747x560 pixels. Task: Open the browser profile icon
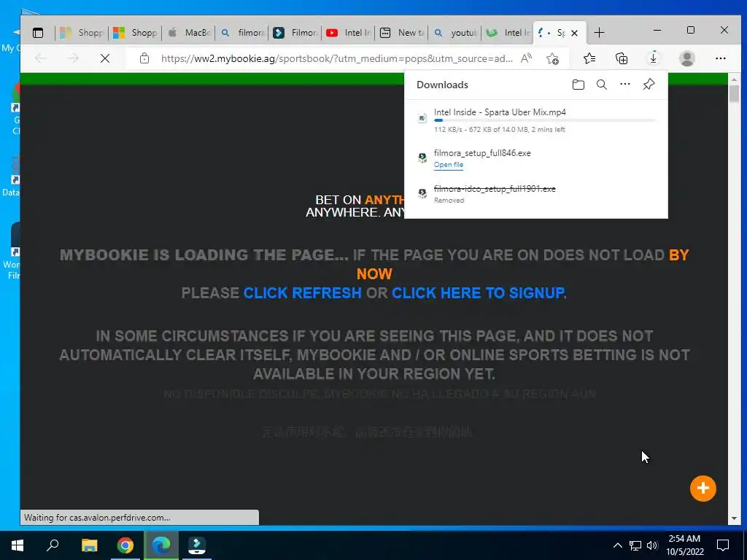click(687, 58)
